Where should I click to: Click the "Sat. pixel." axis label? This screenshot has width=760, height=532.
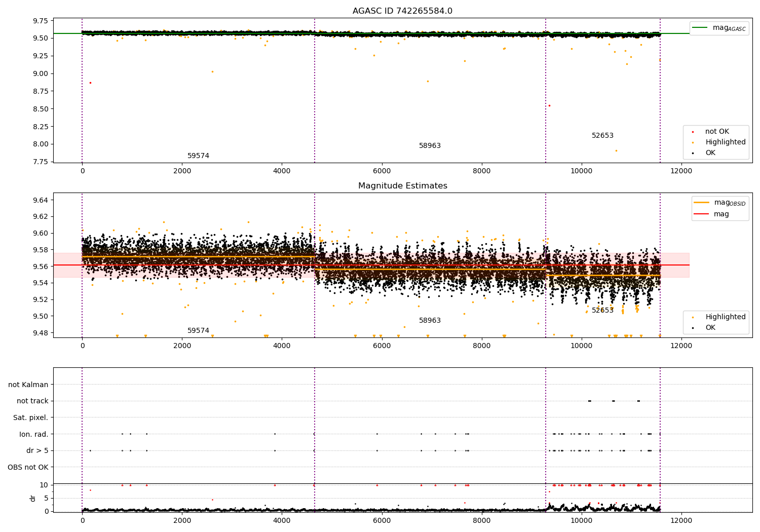click(31, 418)
